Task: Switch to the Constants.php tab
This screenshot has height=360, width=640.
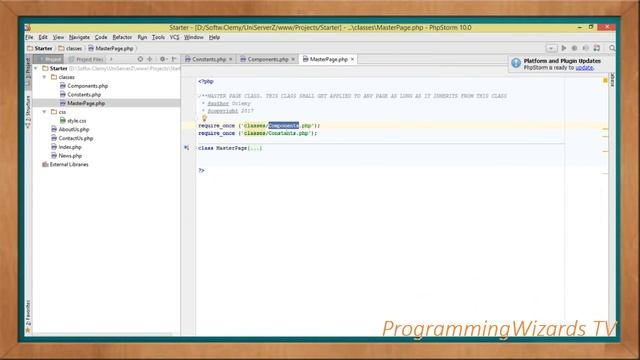Action: coord(209,60)
